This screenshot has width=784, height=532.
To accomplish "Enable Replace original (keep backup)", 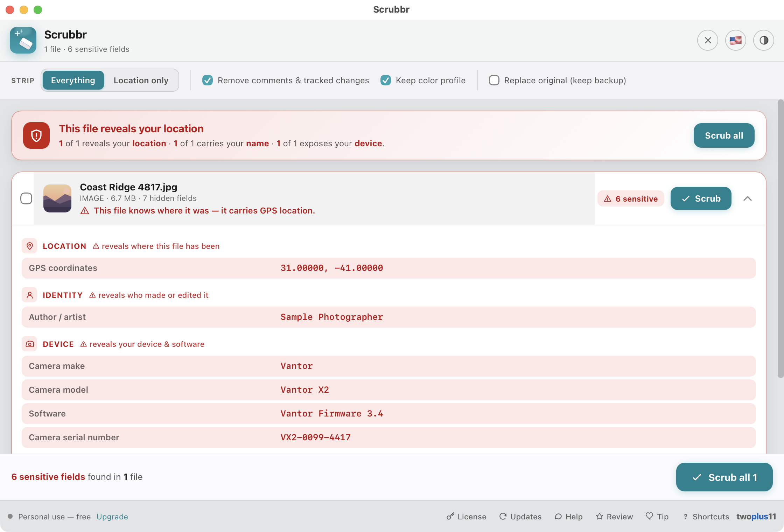I will pyautogui.click(x=494, y=80).
